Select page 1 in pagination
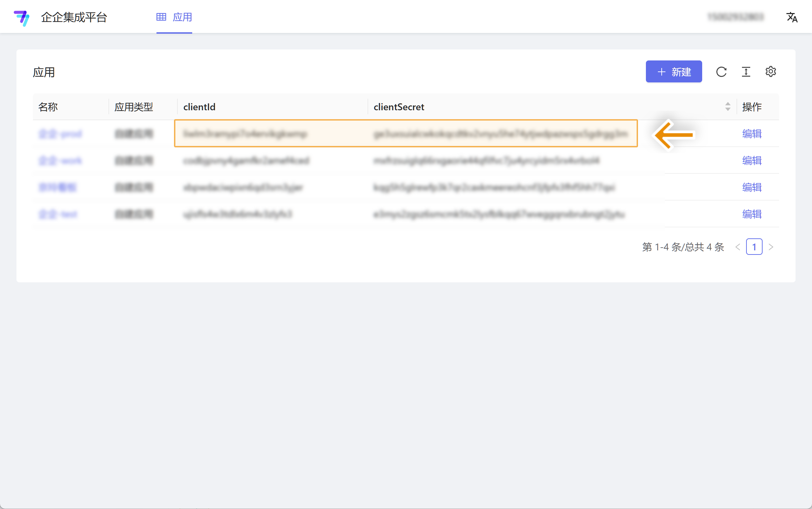This screenshot has width=812, height=509. pos(754,247)
